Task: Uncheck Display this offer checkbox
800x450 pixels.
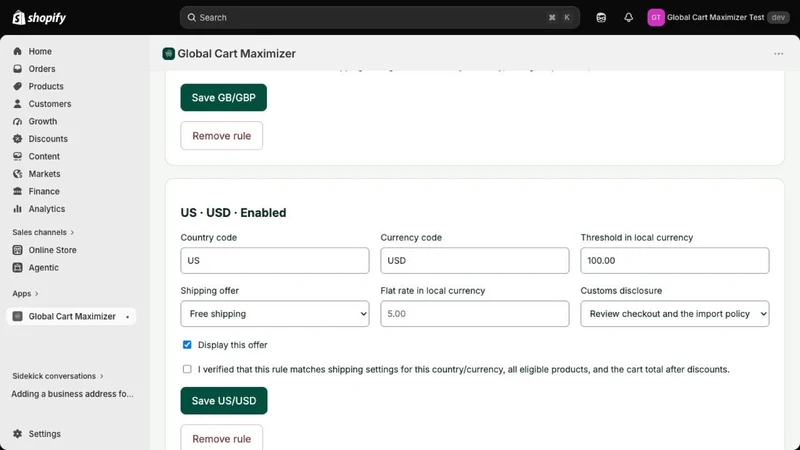Action: pos(187,345)
